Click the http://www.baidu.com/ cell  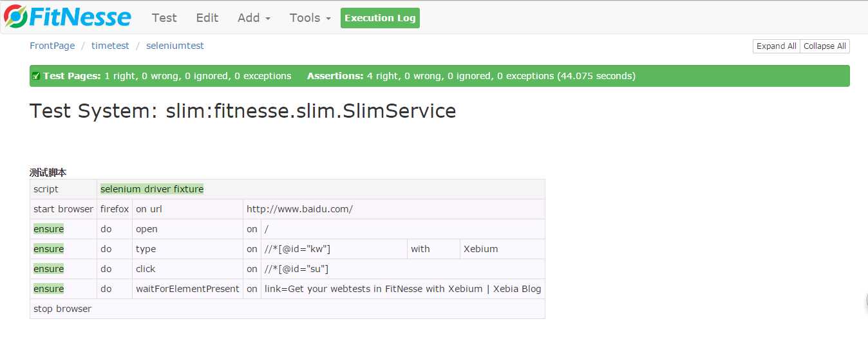(x=394, y=209)
